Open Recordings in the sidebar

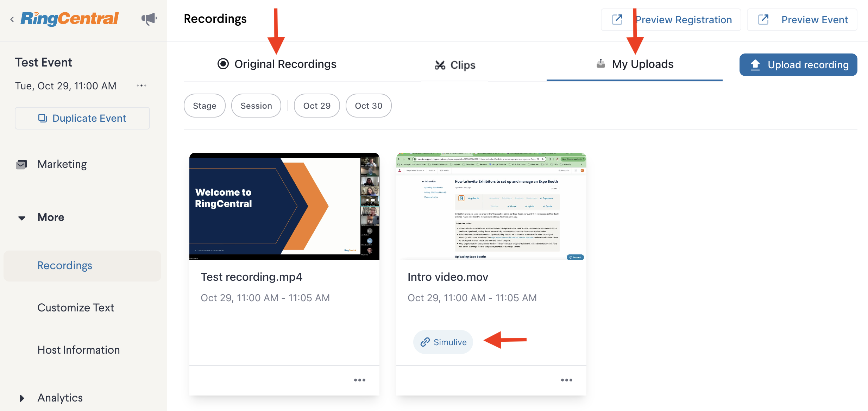(x=82, y=266)
